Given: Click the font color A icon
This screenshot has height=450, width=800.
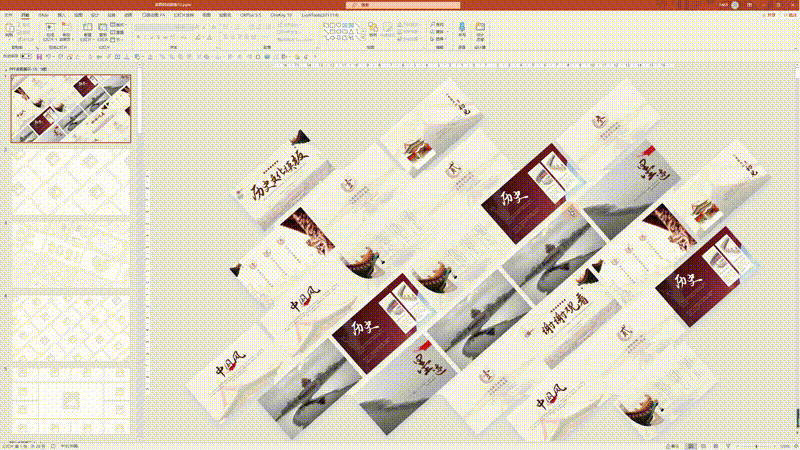Looking at the screenshot, I should tap(210, 37).
